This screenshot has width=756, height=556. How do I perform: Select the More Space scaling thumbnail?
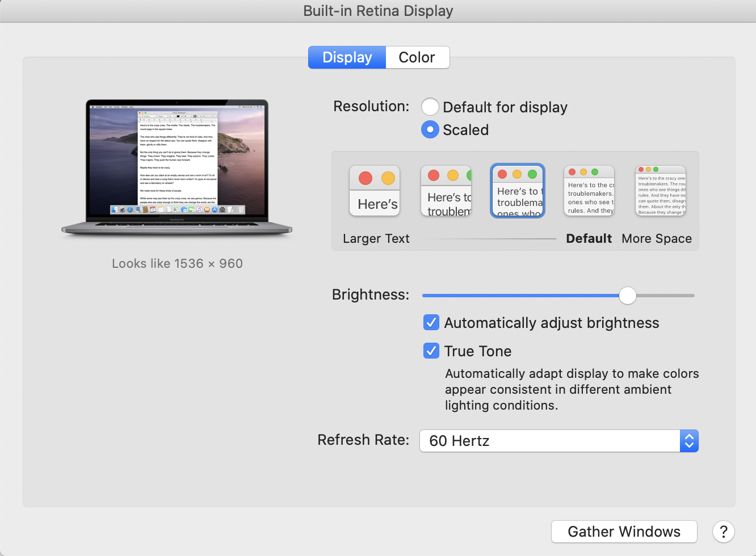661,191
